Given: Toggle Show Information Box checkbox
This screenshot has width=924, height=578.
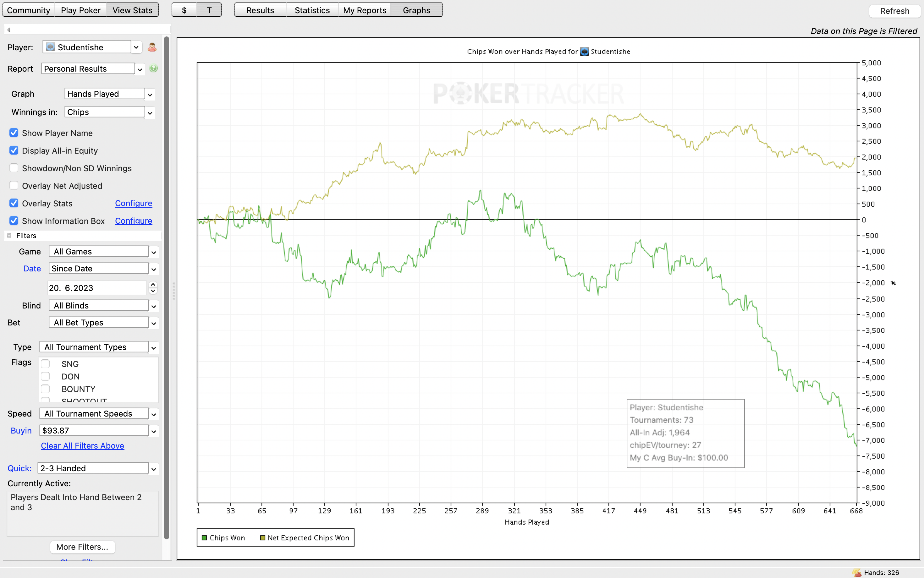Looking at the screenshot, I should [14, 221].
